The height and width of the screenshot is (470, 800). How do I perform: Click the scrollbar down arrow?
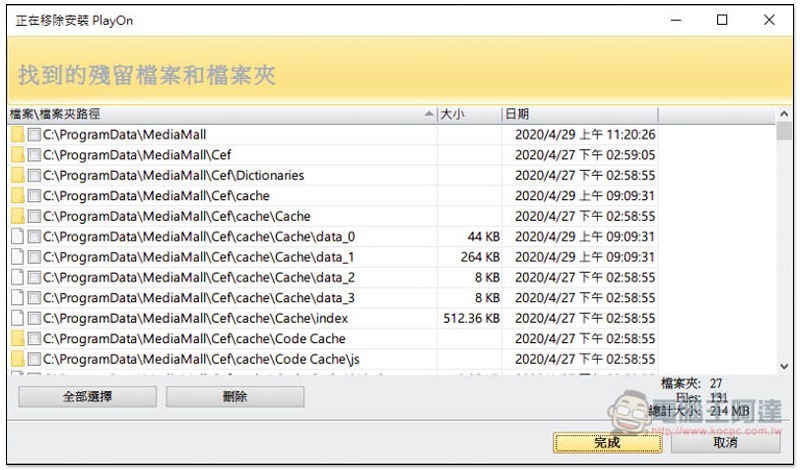point(784,366)
